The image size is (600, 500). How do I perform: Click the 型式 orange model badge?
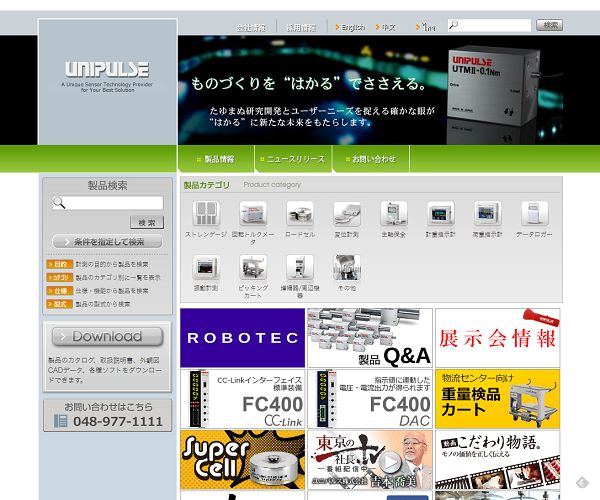59,304
